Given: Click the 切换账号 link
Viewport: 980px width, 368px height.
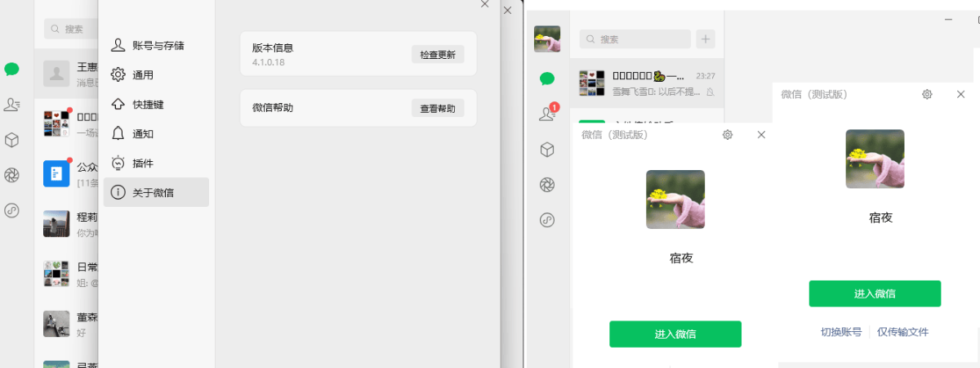Looking at the screenshot, I should tap(841, 332).
